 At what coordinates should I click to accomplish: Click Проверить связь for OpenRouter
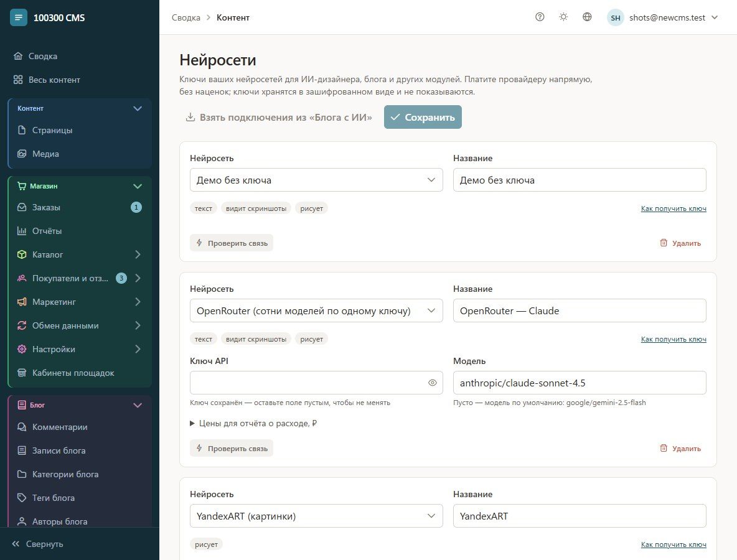pyautogui.click(x=232, y=448)
